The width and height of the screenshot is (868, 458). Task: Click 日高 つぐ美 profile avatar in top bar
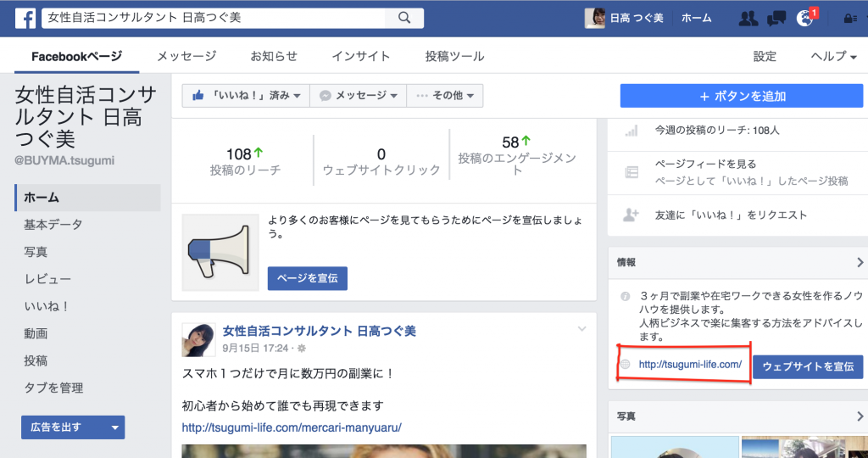(x=594, y=19)
